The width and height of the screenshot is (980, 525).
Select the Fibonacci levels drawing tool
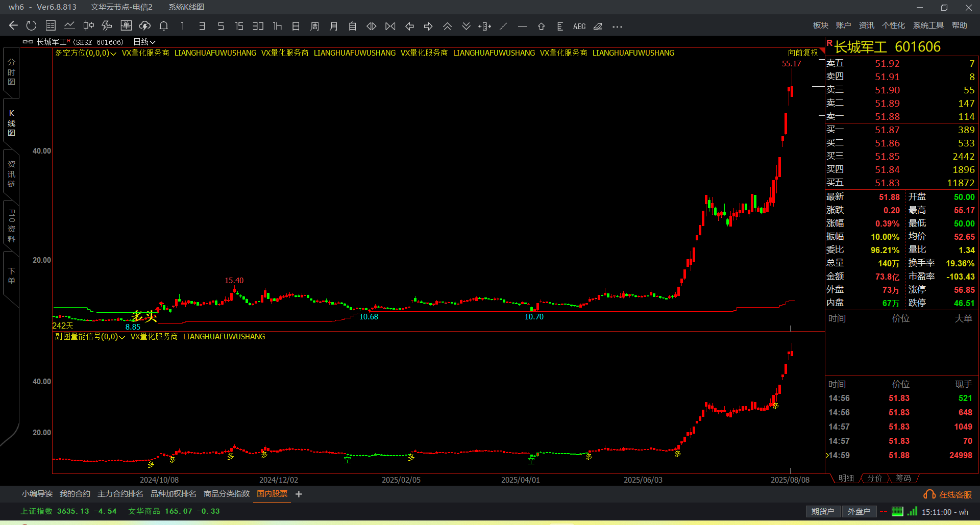tap(560, 26)
